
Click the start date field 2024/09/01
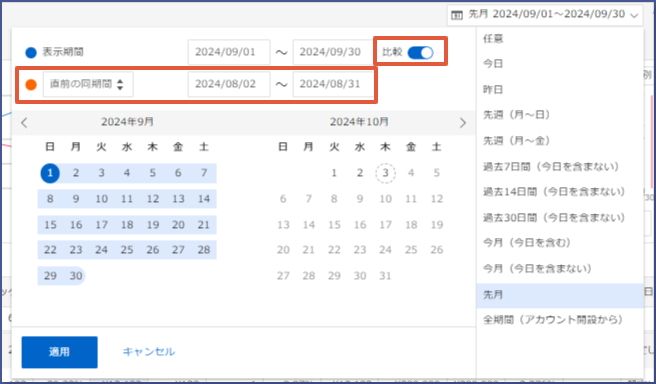coord(229,52)
